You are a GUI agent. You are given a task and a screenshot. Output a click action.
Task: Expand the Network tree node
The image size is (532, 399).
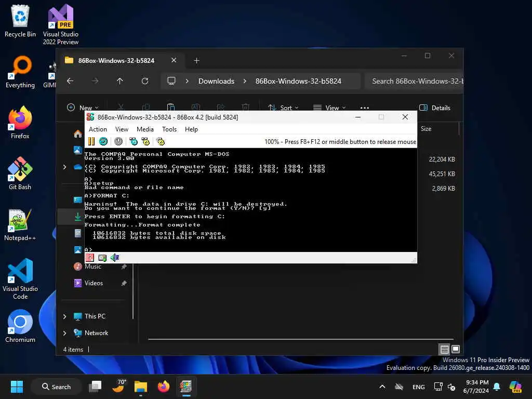pos(64,333)
